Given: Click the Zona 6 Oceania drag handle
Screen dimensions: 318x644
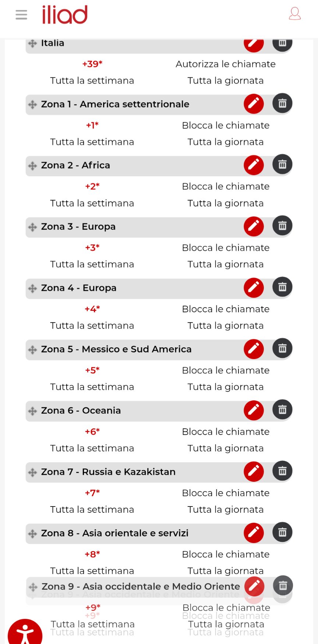Looking at the screenshot, I should point(33,411).
